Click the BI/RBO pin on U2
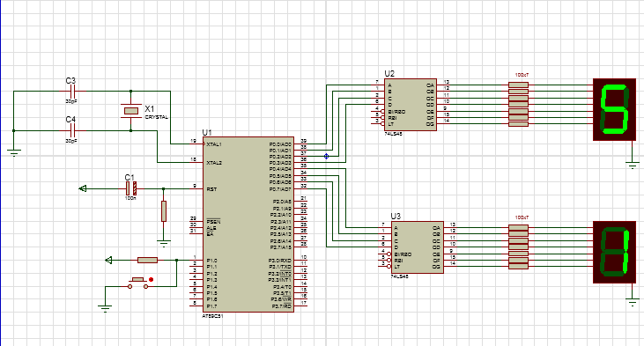The height and width of the screenshot is (346, 644). click(396, 112)
